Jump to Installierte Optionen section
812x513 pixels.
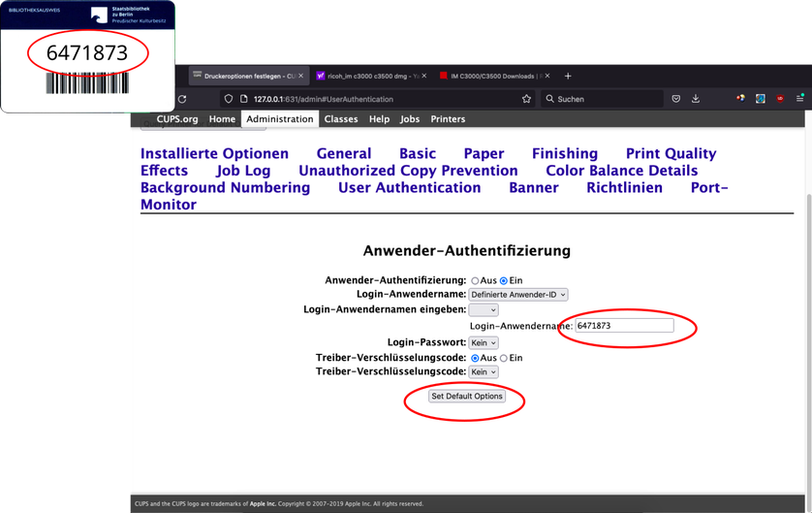pos(214,153)
